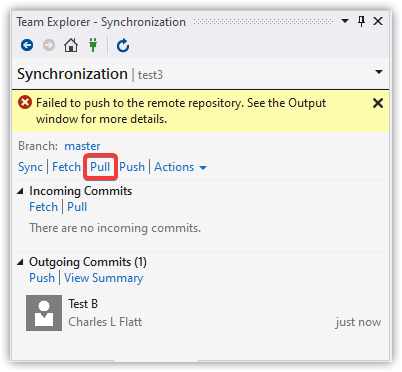Click the grayed-out forward arrow
The height and width of the screenshot is (372, 402).
point(49,45)
